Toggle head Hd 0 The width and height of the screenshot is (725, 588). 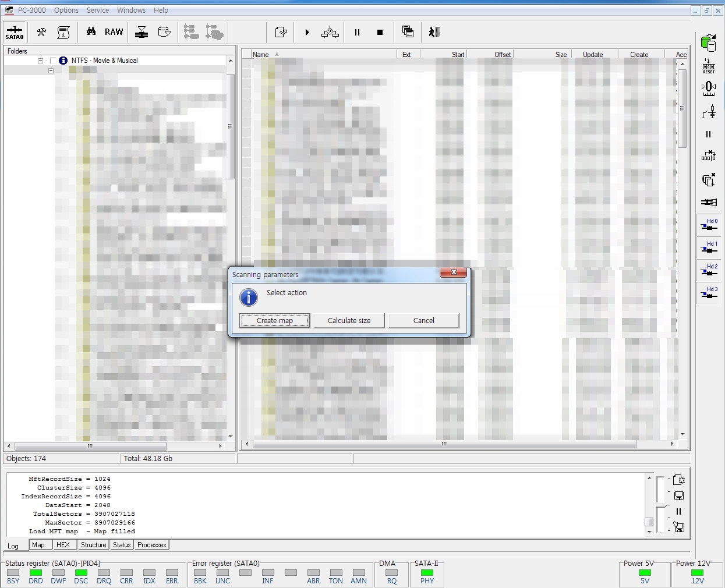[x=709, y=225]
